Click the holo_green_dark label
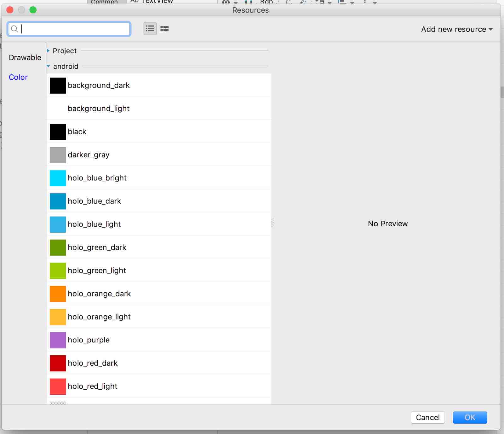The width and height of the screenshot is (504, 434). (97, 247)
